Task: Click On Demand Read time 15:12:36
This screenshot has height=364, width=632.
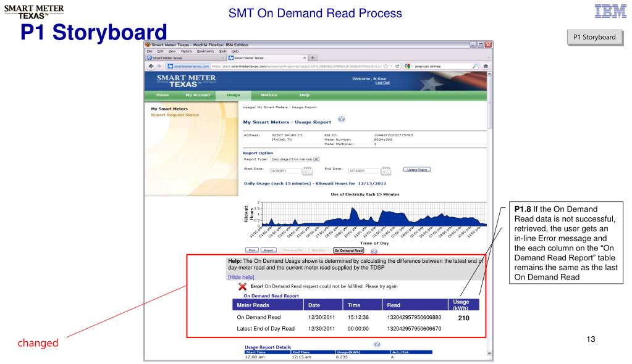Action: click(x=358, y=317)
